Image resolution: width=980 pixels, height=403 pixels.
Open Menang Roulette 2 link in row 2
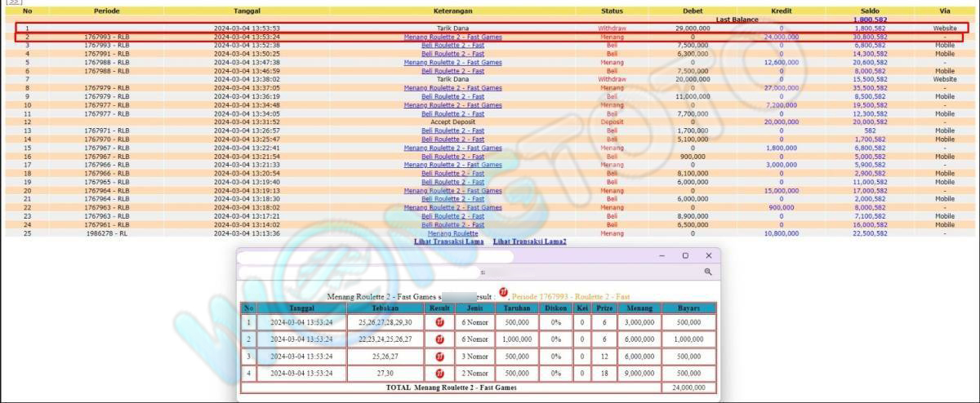tap(452, 37)
